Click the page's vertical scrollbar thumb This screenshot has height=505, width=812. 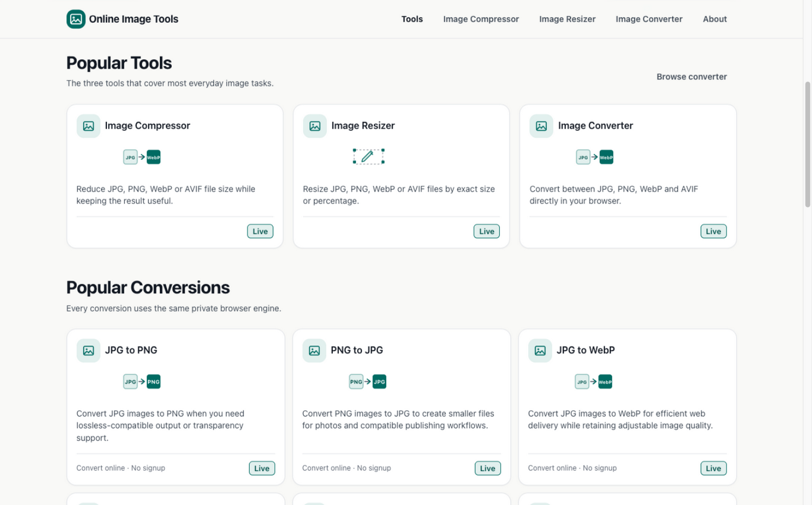(x=808, y=144)
